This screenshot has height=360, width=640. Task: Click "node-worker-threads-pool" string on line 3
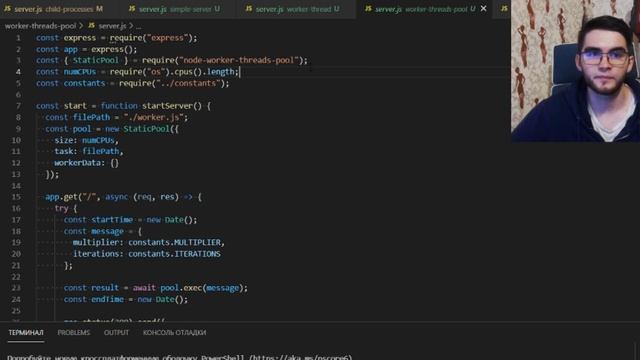pyautogui.click(x=238, y=60)
